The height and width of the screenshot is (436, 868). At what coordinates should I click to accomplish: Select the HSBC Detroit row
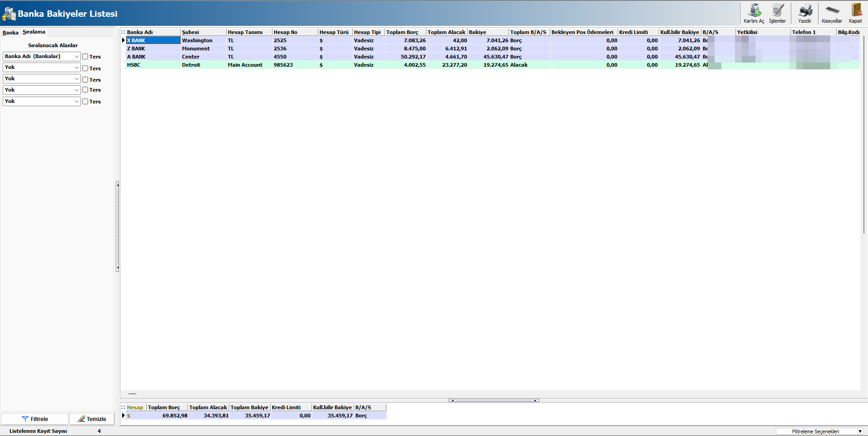tap(191, 65)
